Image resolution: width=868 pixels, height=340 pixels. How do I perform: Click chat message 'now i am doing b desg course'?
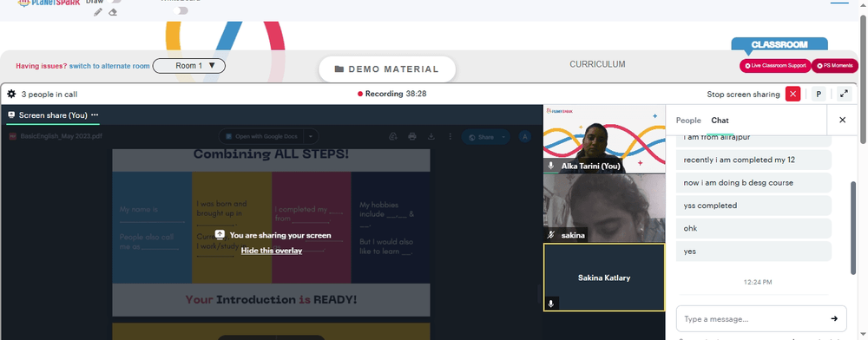[753, 182]
